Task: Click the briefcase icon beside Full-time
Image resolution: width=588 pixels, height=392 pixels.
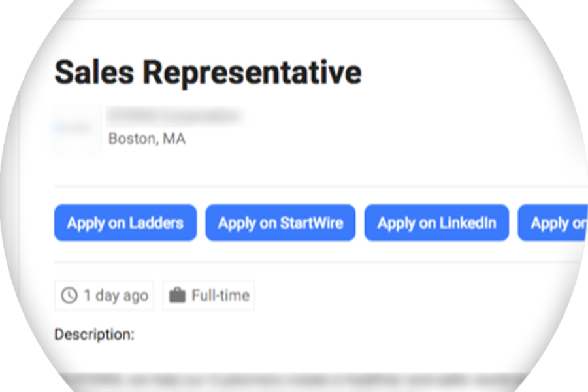Action: pos(177,295)
